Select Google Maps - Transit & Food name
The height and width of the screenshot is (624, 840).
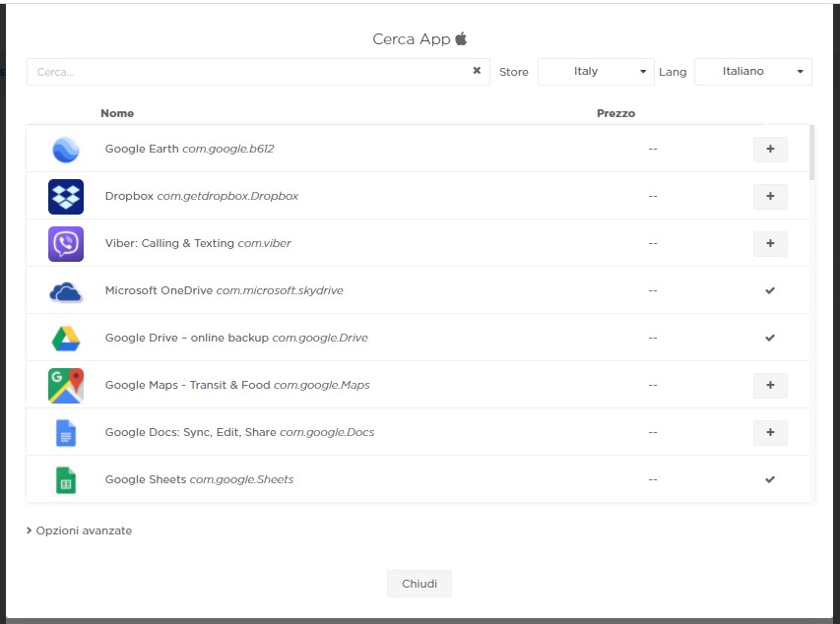tap(237, 385)
